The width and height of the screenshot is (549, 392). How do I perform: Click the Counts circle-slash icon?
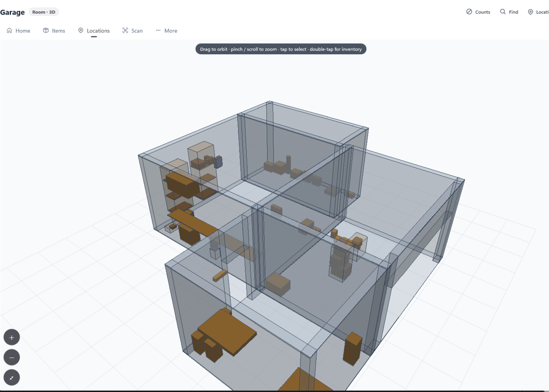tap(469, 12)
